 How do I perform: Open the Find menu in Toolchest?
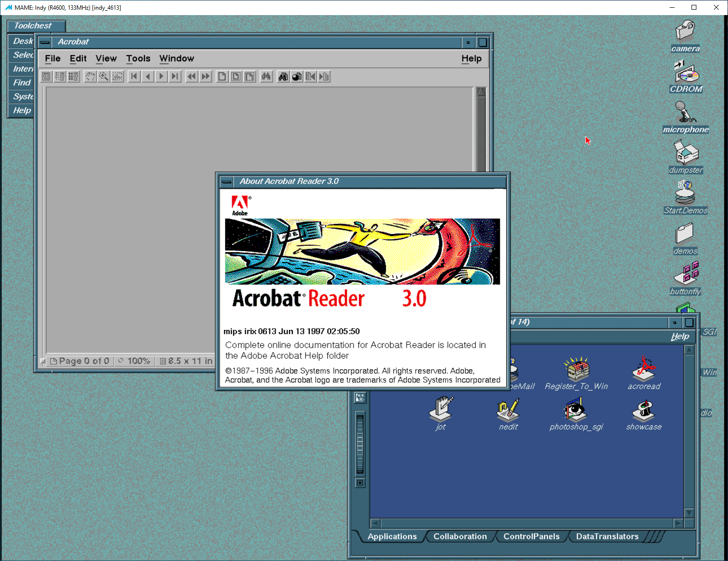(x=21, y=83)
